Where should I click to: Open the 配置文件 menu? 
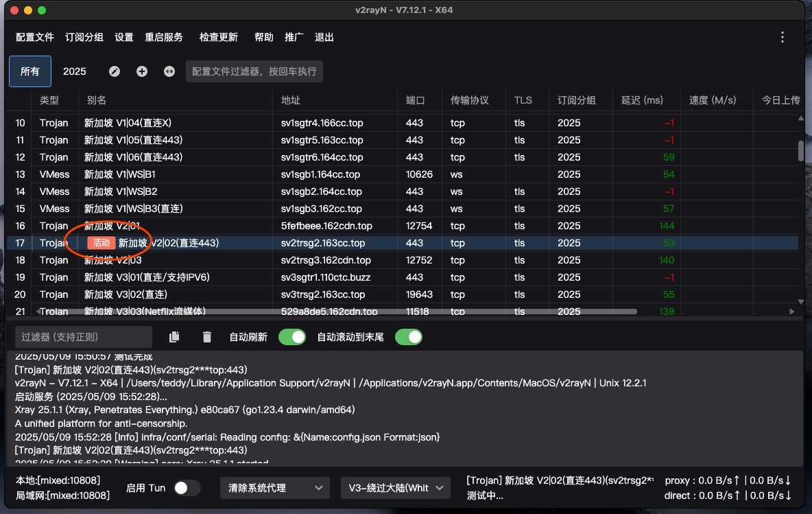pyautogui.click(x=35, y=37)
